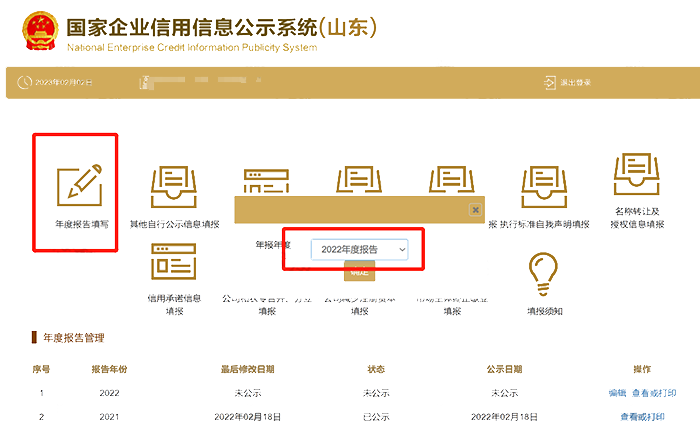Click the 2023年02月02日 date in header
Image resolution: width=700 pixels, height=428 pixels.
point(64,83)
